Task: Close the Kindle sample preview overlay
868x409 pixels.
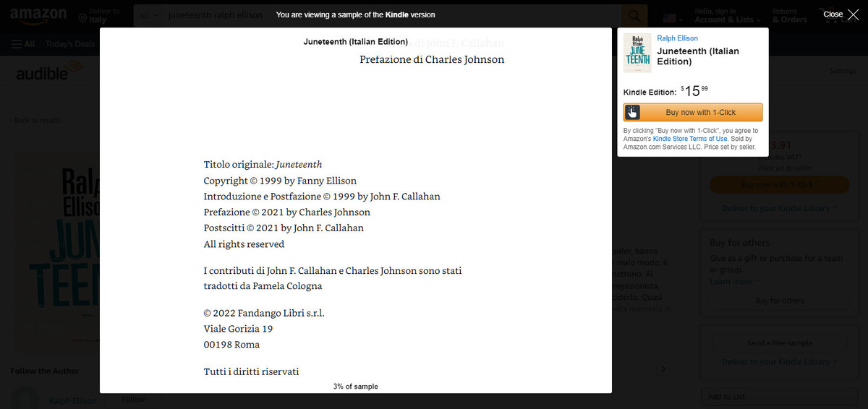Action: click(841, 14)
